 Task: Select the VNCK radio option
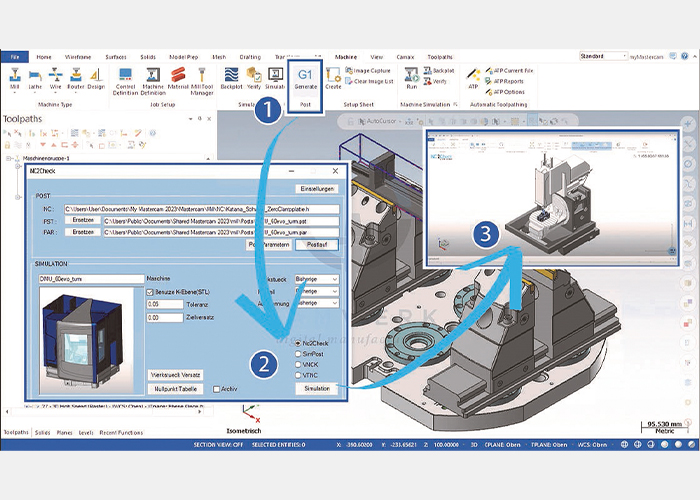(x=298, y=365)
